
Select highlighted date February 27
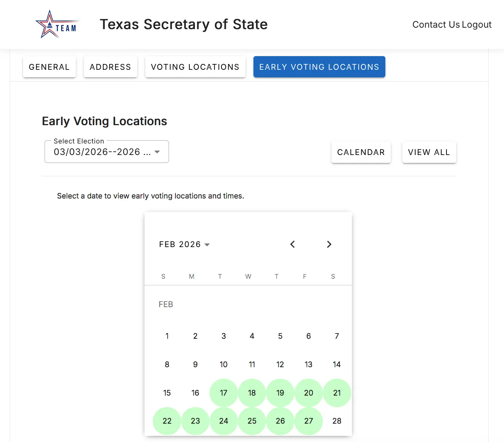point(308,421)
